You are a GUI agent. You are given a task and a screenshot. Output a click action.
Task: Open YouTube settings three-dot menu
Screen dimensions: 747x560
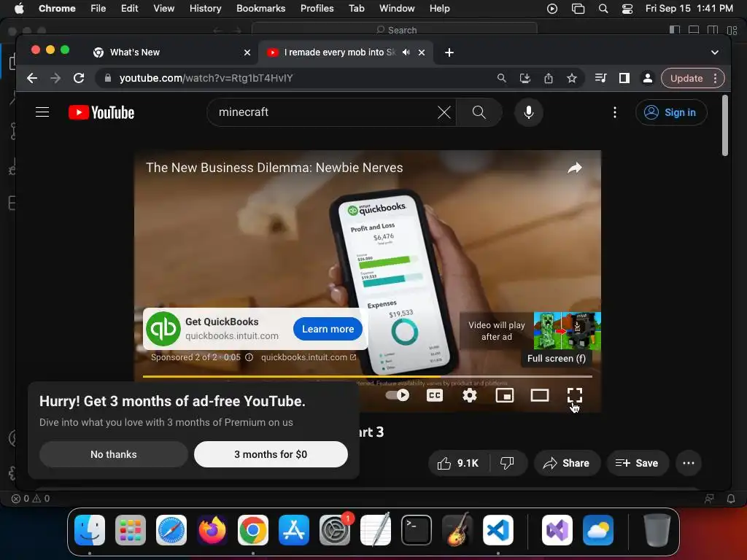point(614,112)
